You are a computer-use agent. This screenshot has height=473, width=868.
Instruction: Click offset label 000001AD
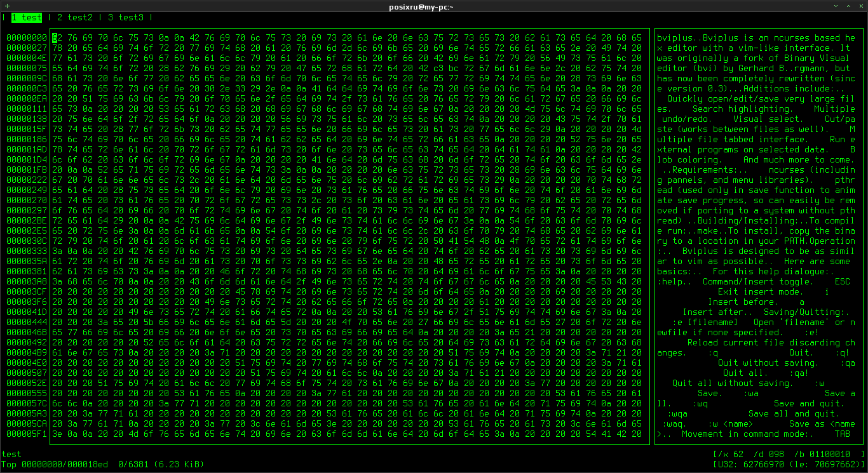point(27,149)
